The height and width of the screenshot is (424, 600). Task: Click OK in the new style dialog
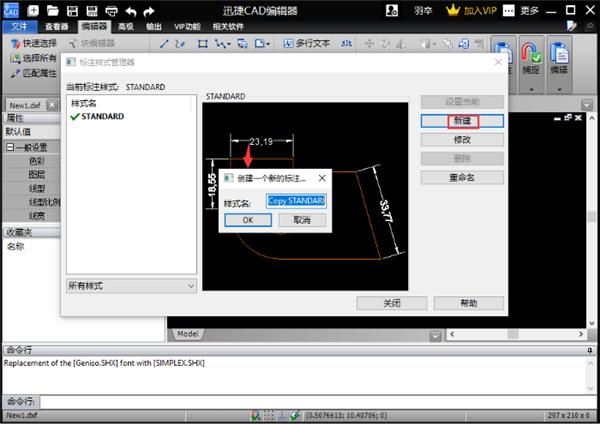point(248,219)
